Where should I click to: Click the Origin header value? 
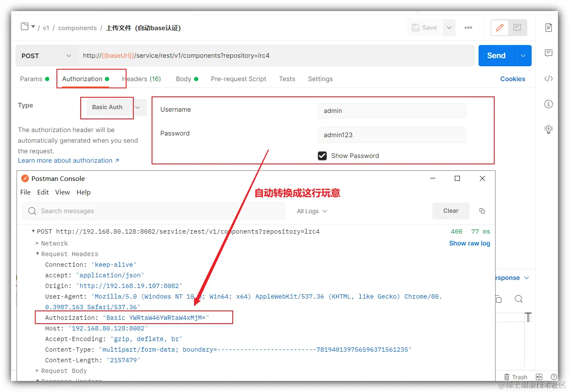click(129, 286)
